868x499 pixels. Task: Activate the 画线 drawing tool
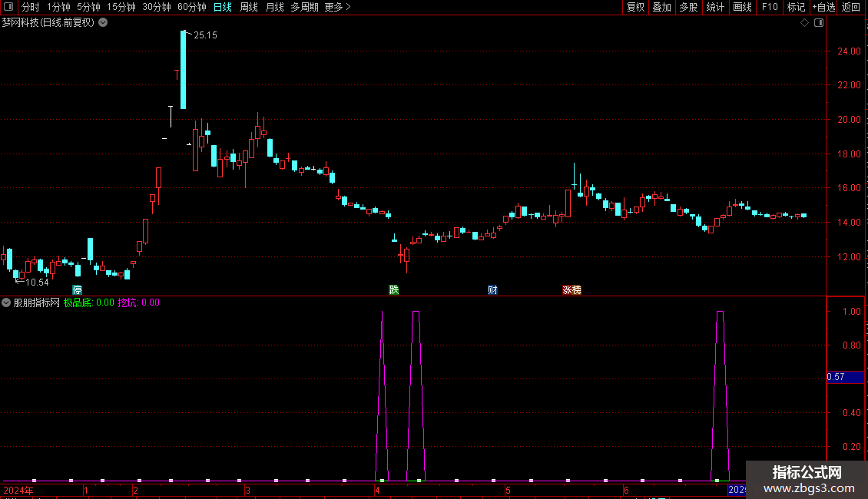coord(742,7)
